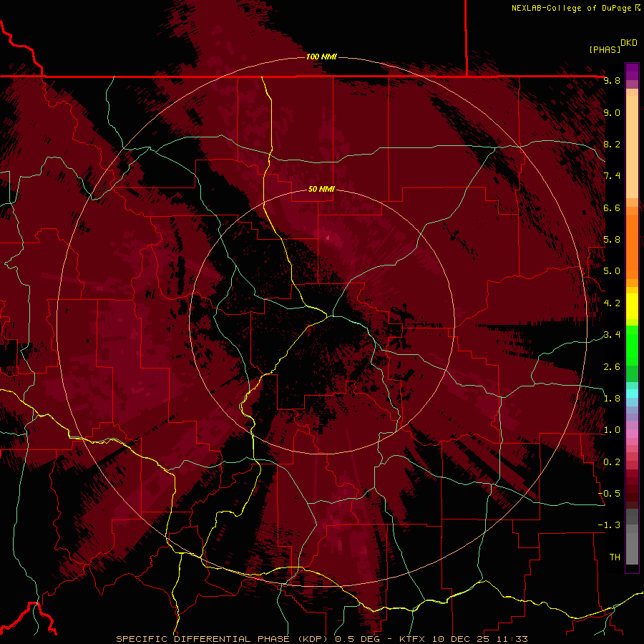
Task: Click the 9.8 value on the legend
Action: click(612, 80)
